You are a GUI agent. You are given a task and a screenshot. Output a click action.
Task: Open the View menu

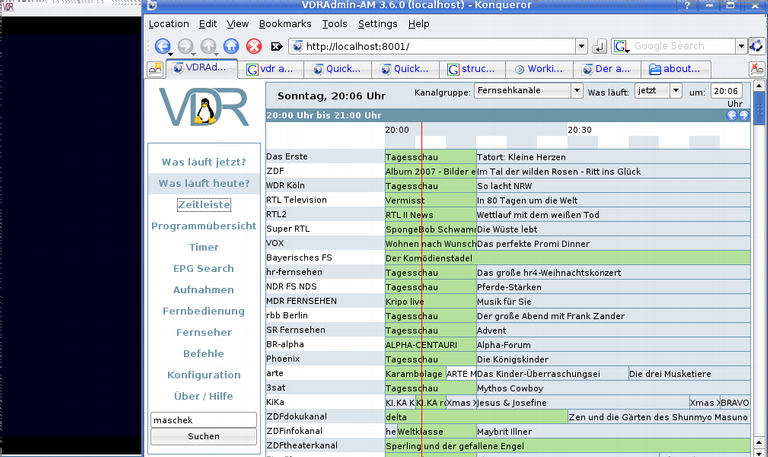tap(238, 24)
